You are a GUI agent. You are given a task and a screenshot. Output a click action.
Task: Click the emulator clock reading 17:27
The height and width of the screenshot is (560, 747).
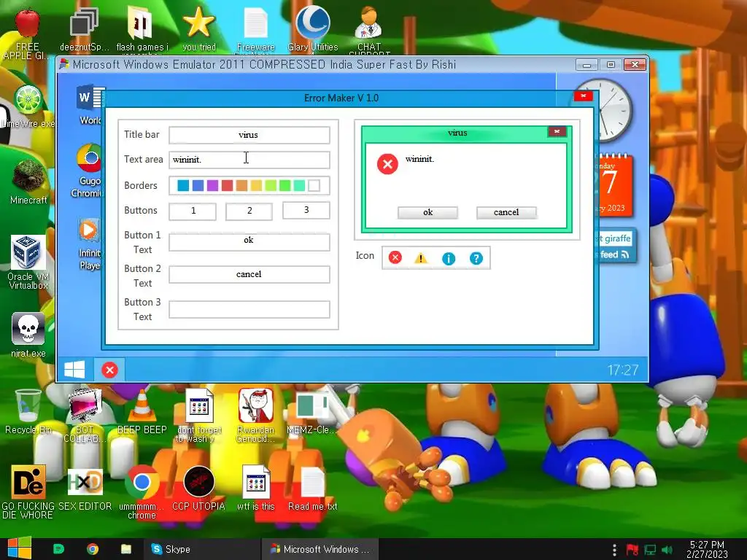[622, 370]
